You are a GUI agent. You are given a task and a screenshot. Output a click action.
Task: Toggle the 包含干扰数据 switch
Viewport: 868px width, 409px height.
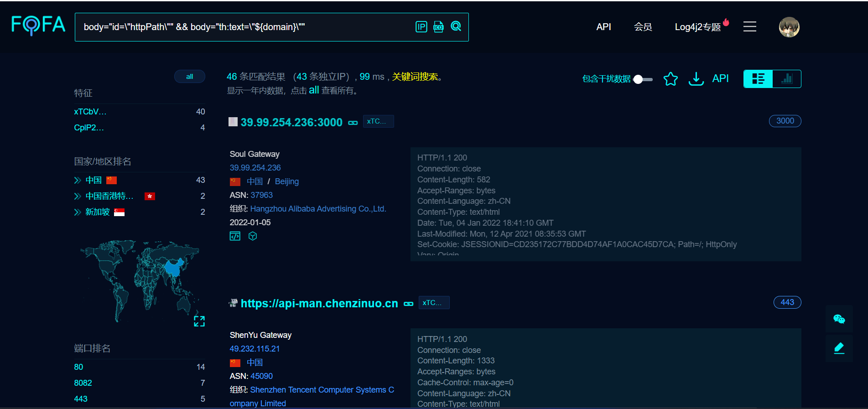click(x=643, y=79)
